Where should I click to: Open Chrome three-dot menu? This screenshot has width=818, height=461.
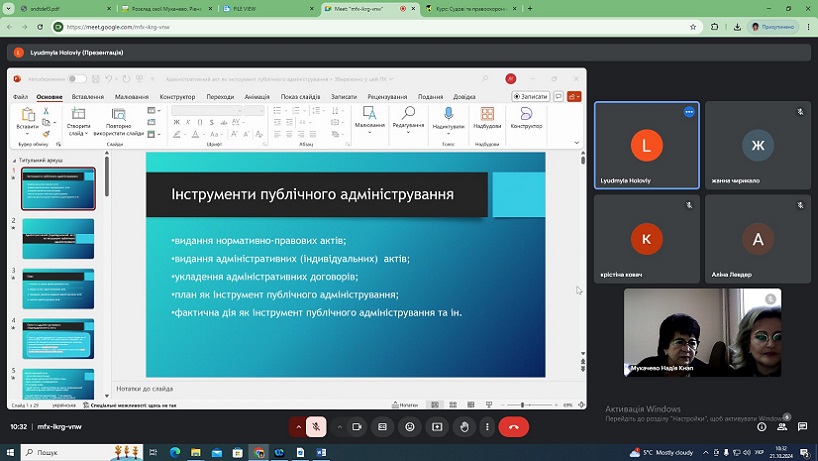[808, 27]
